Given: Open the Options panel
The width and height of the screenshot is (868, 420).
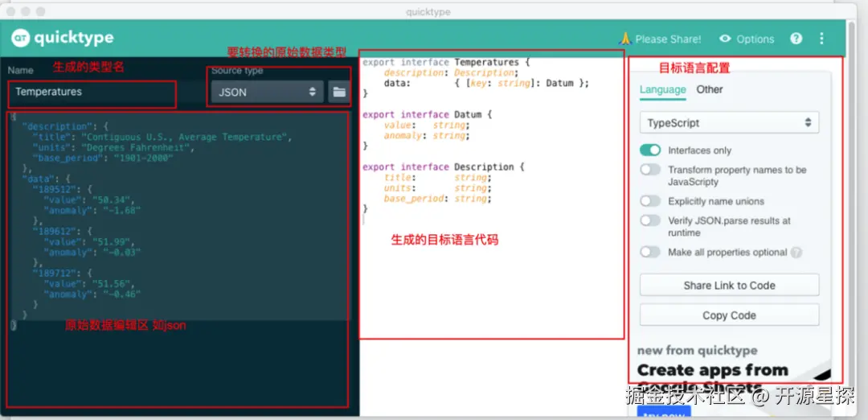Looking at the screenshot, I should coord(747,39).
